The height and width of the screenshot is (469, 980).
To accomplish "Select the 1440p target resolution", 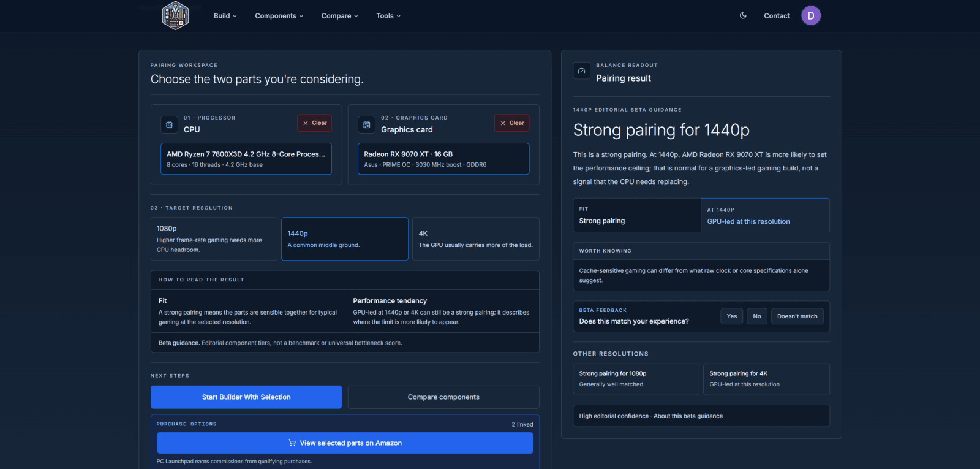I will pos(345,238).
